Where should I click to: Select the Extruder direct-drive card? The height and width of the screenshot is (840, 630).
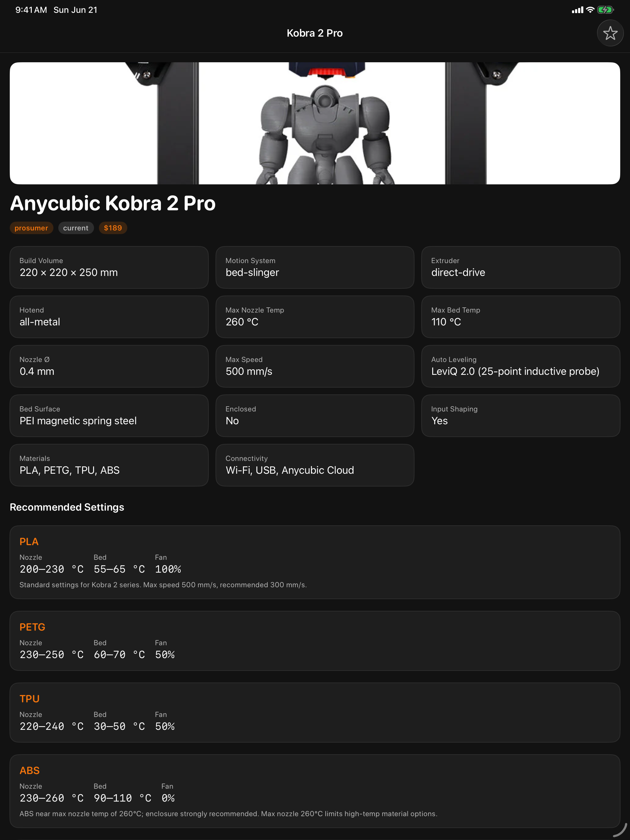coord(521,267)
